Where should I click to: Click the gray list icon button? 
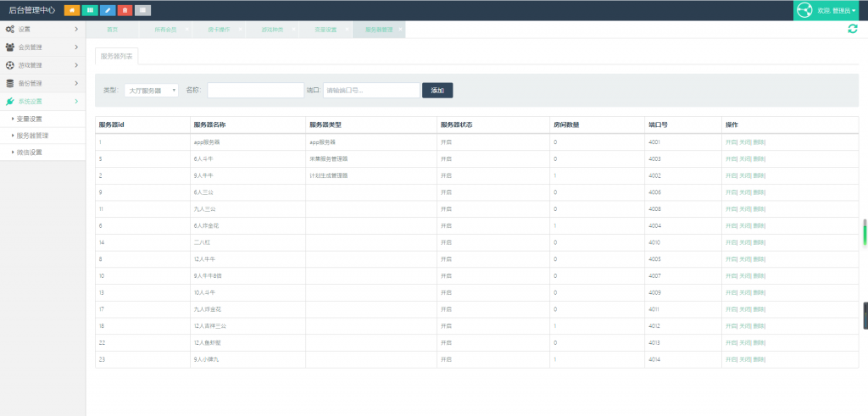pos(143,10)
